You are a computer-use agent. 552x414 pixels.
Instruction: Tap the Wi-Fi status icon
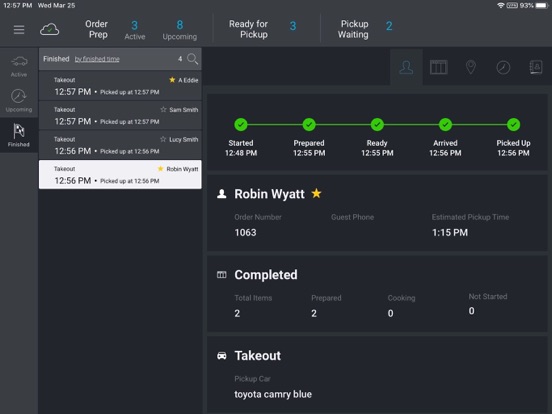[x=500, y=5]
